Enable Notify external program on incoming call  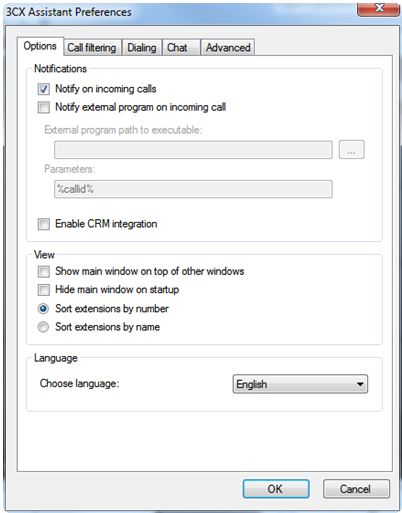(44, 107)
